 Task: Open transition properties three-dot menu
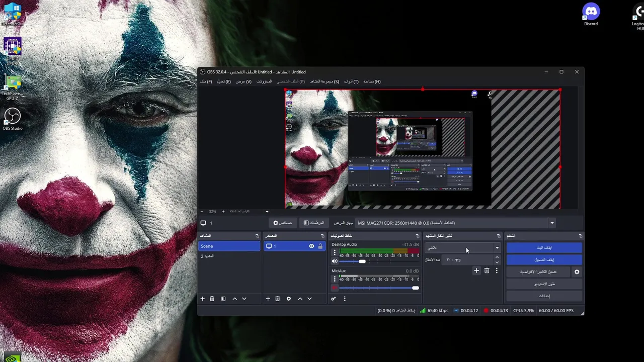tap(497, 270)
